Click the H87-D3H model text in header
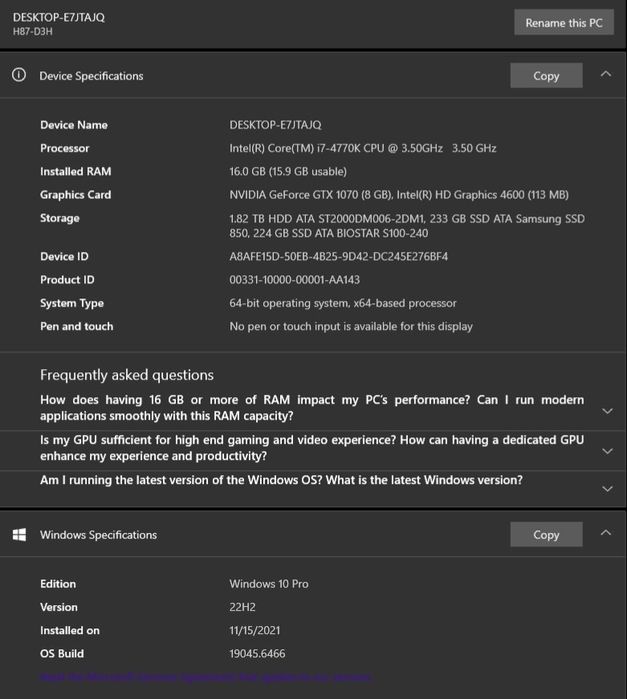Image resolution: width=627 pixels, height=699 pixels. [x=33, y=31]
